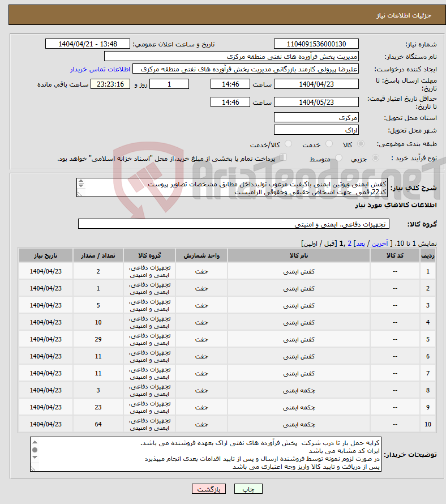Click the quantity 10 in row 4
This screenshot has height=504, width=446.
(98, 322)
